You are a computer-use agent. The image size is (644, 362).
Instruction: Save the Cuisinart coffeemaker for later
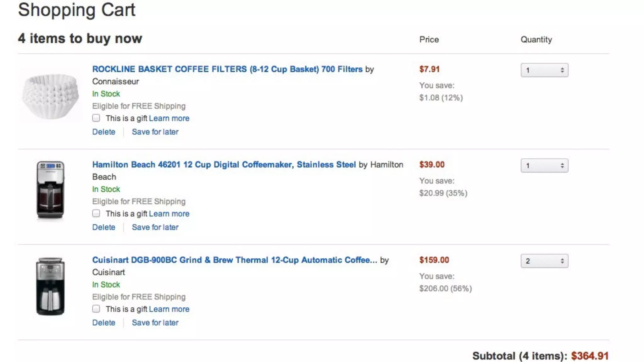tap(155, 323)
